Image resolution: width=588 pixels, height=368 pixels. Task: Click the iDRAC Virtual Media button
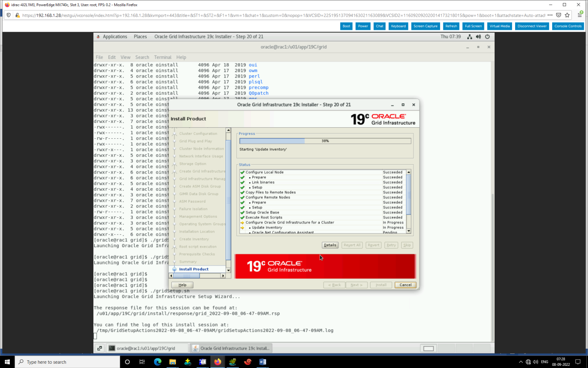pyautogui.click(x=499, y=26)
